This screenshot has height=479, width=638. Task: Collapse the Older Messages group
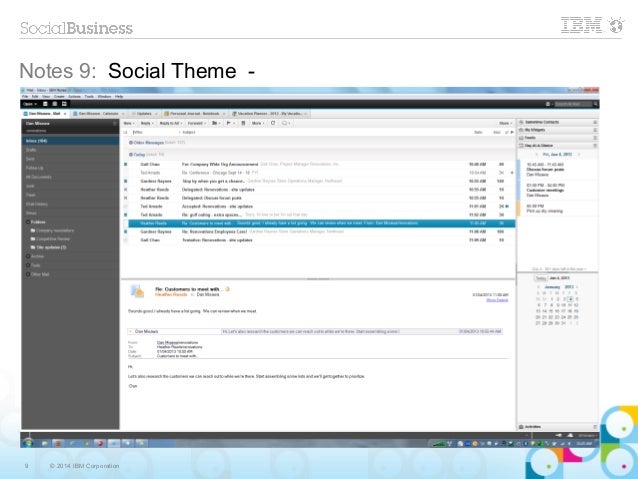[131, 143]
